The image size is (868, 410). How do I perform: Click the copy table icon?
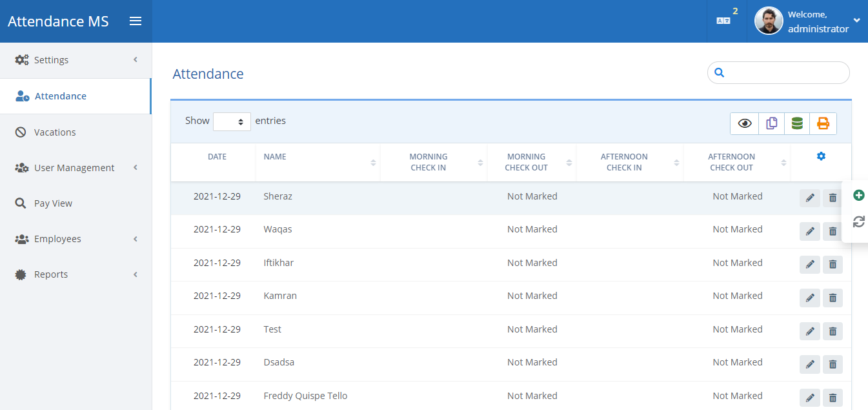click(771, 123)
